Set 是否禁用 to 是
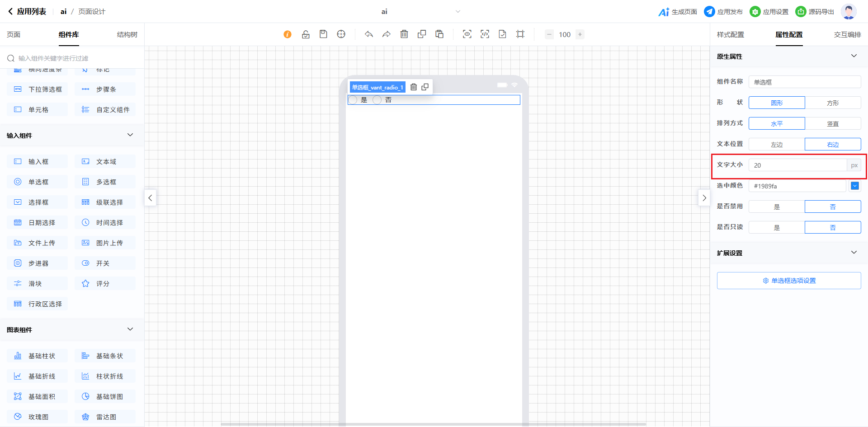Viewport: 868px width, 427px height. click(x=777, y=207)
